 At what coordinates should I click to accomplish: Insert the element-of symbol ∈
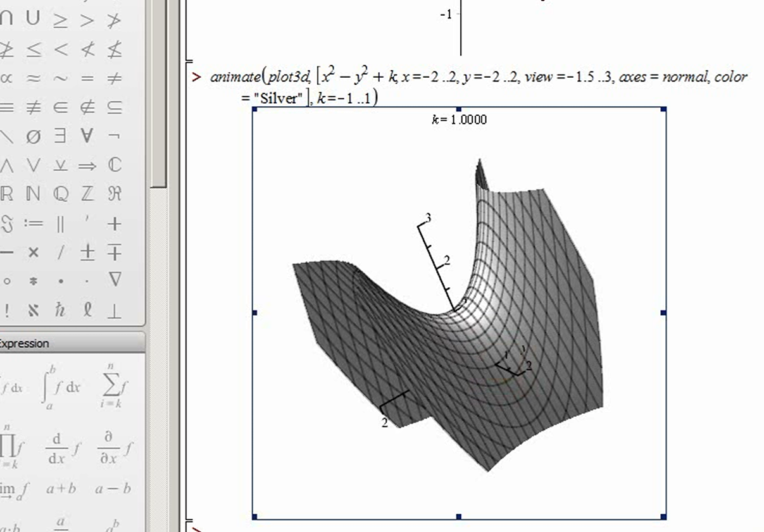61,108
